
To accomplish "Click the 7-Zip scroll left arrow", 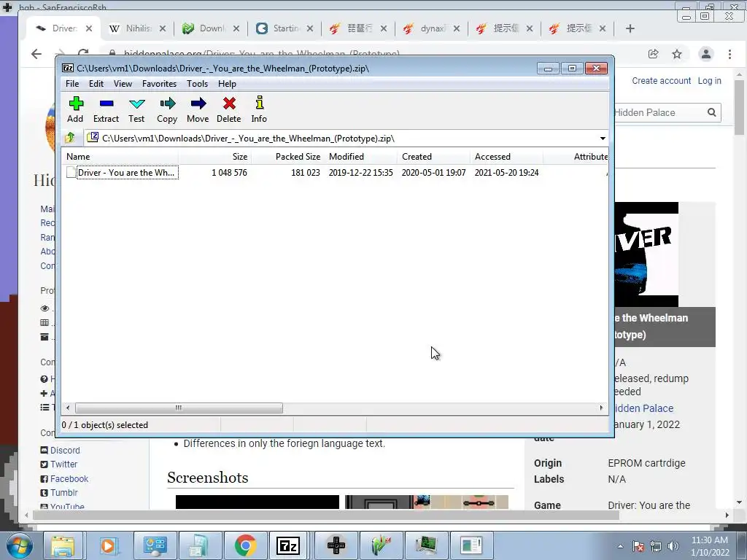I will point(68,408).
